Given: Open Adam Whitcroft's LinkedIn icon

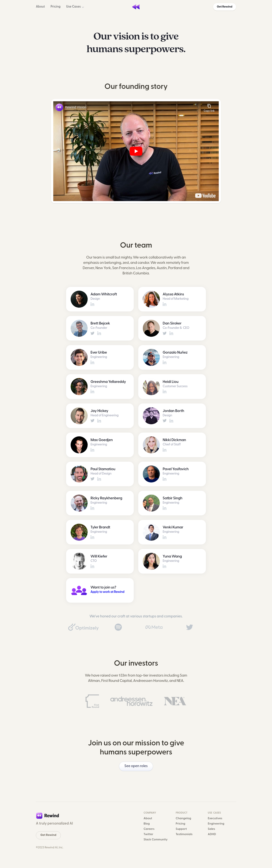Looking at the screenshot, I should tap(92, 304).
